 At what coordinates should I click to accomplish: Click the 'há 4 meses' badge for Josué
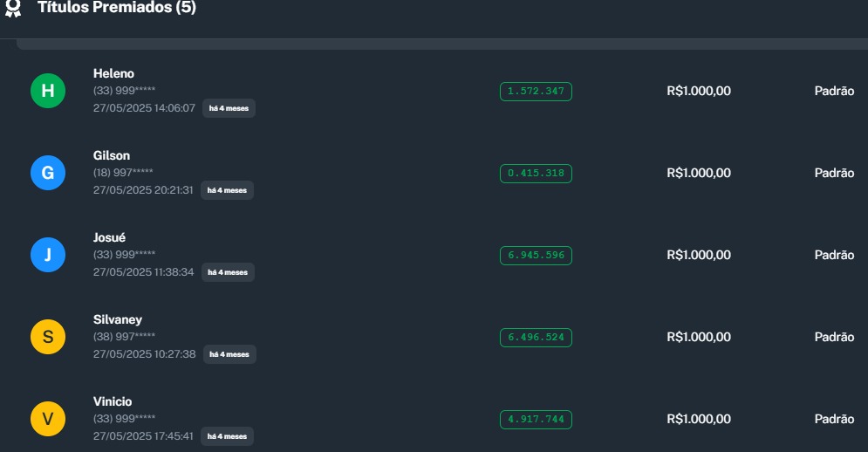[x=228, y=272]
